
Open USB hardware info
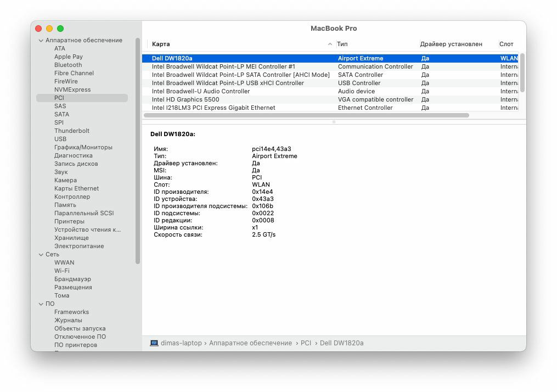(60, 139)
